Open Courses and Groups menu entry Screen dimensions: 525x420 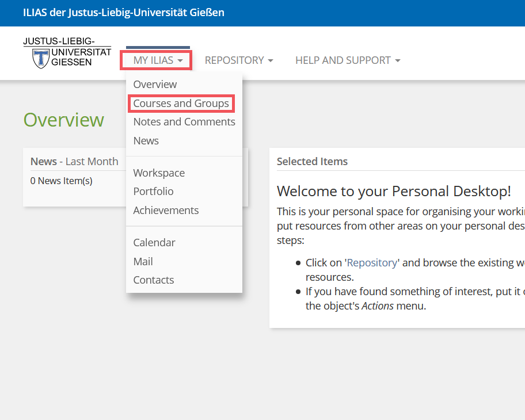coord(181,104)
